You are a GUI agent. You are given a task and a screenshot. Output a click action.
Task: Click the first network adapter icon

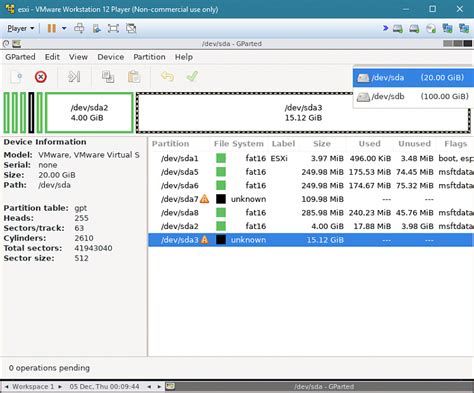(x=447, y=28)
